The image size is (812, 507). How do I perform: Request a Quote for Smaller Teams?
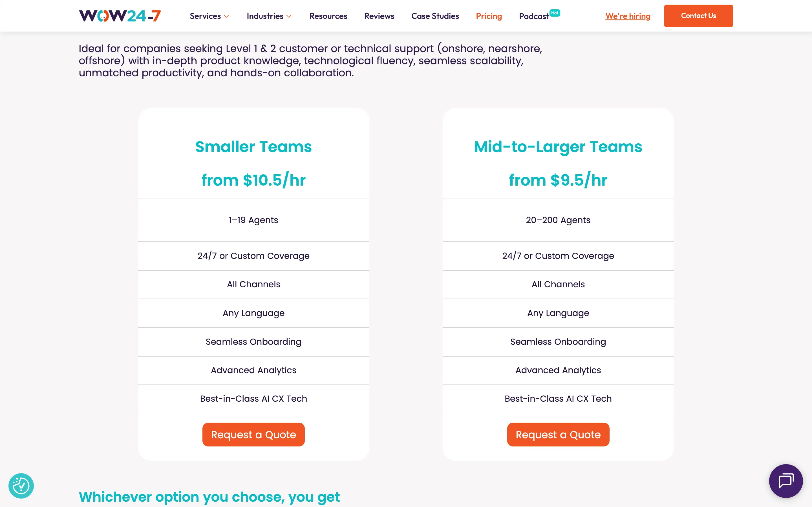point(253,434)
